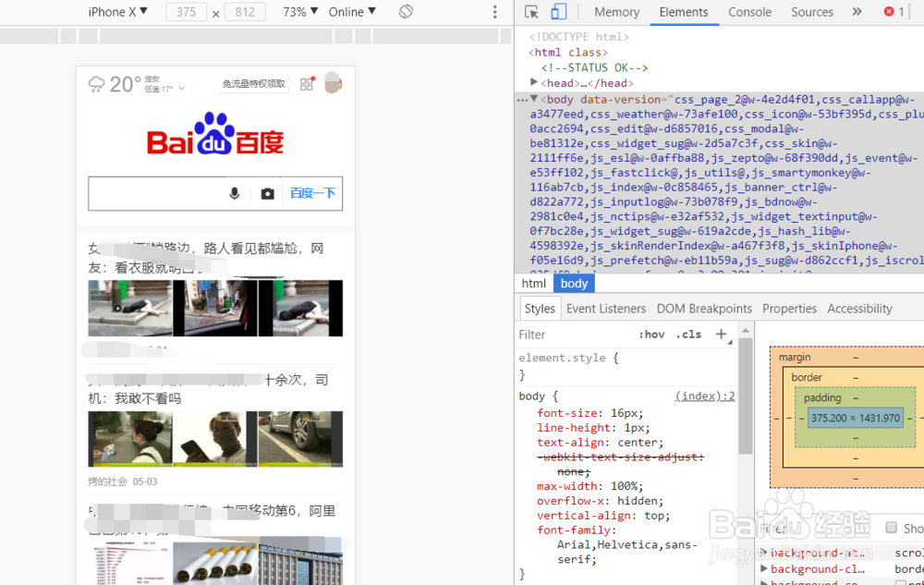Open the Online throttling dropdown
The width and height of the screenshot is (924, 585).
[352, 12]
